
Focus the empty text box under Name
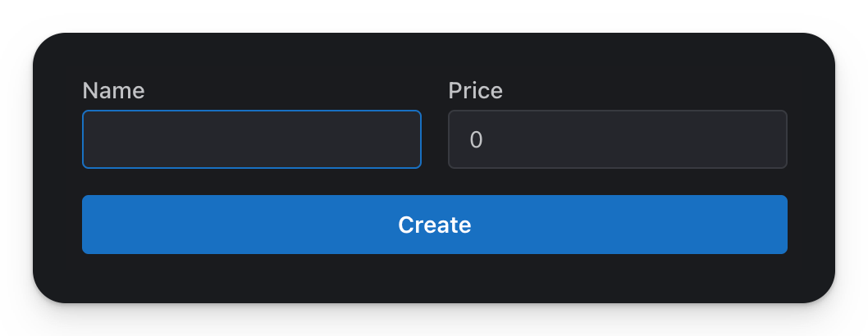(x=251, y=139)
